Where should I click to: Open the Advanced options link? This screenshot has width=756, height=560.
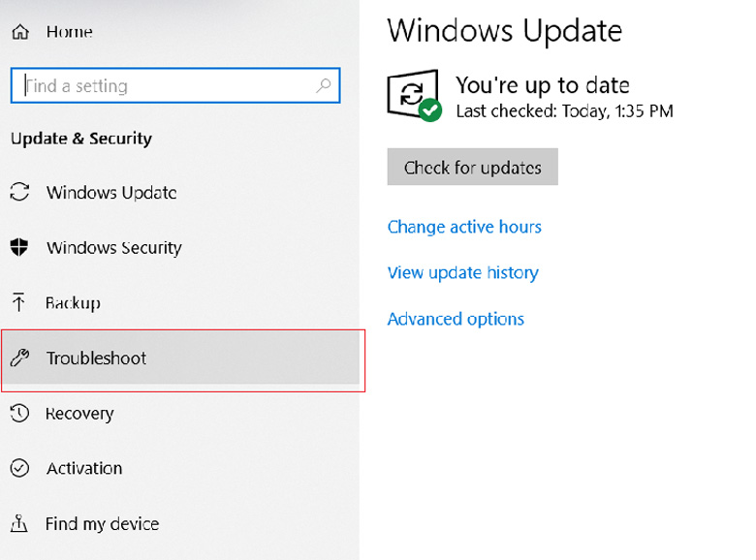click(x=456, y=319)
